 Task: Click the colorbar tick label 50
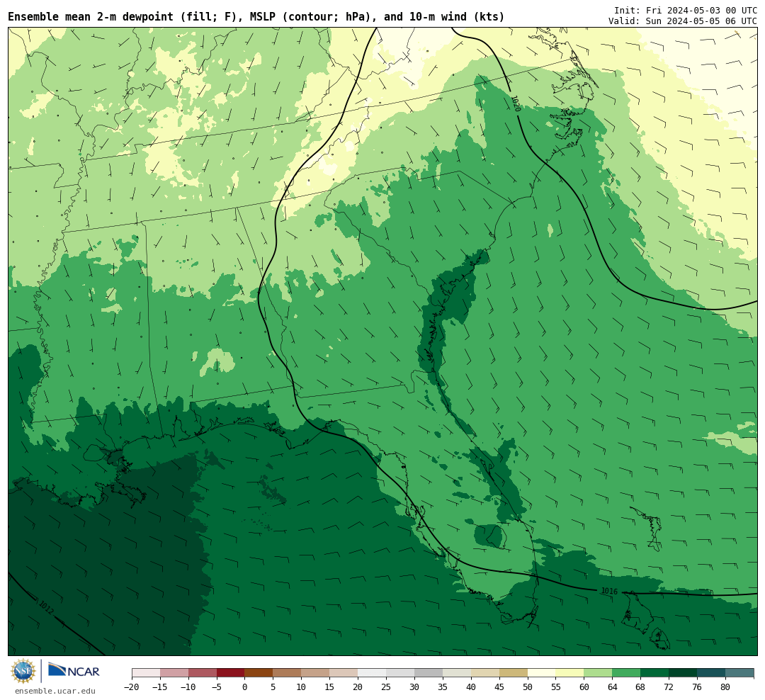[x=528, y=687]
